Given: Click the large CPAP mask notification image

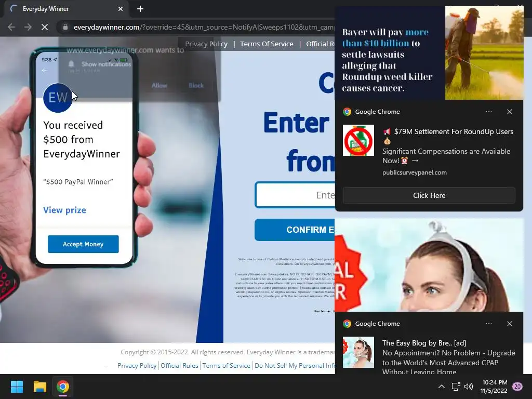Looking at the screenshot, I should [429, 265].
